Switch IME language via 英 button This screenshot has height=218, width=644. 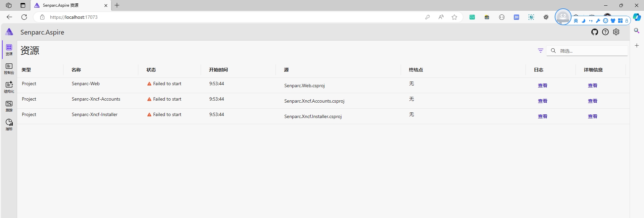click(576, 21)
